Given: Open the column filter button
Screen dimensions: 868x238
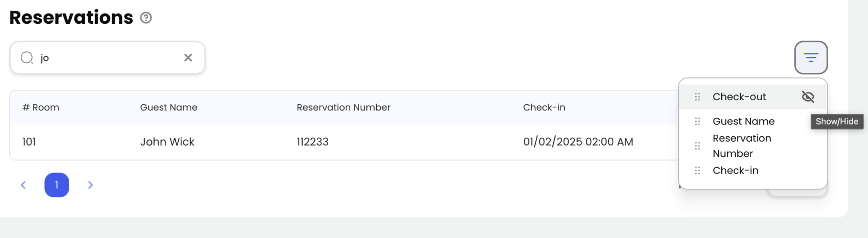Looking at the screenshot, I should pos(811,57).
